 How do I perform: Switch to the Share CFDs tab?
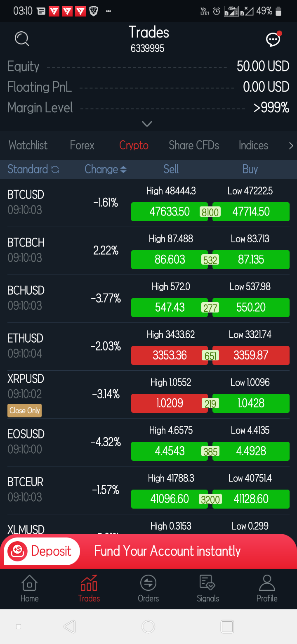[194, 145]
